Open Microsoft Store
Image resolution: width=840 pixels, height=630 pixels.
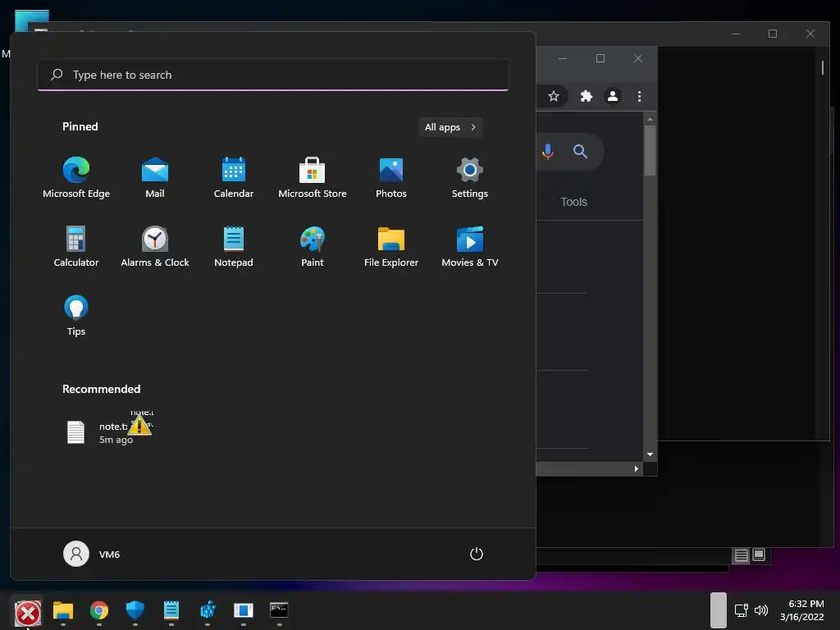point(313,178)
